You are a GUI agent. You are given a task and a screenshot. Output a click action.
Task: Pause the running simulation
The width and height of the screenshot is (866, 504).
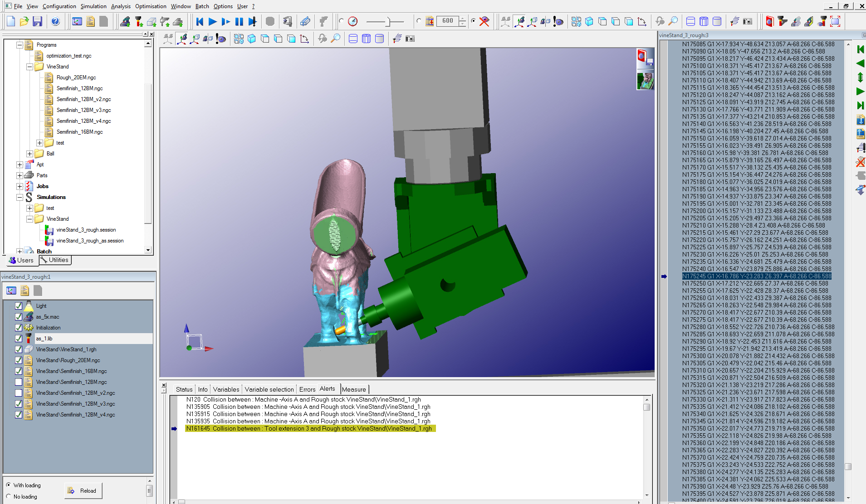(239, 21)
